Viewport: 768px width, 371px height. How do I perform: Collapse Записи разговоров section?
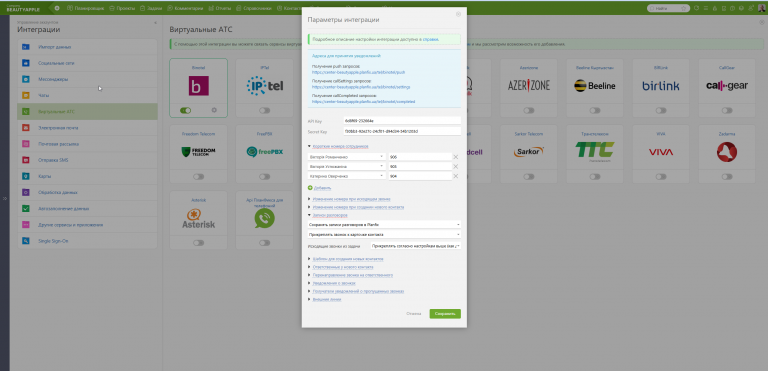(330, 215)
